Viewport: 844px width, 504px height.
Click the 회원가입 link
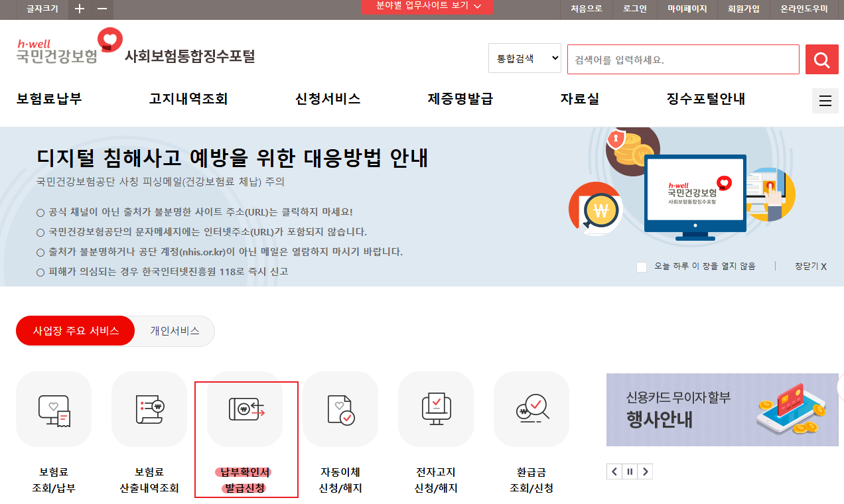744,9
